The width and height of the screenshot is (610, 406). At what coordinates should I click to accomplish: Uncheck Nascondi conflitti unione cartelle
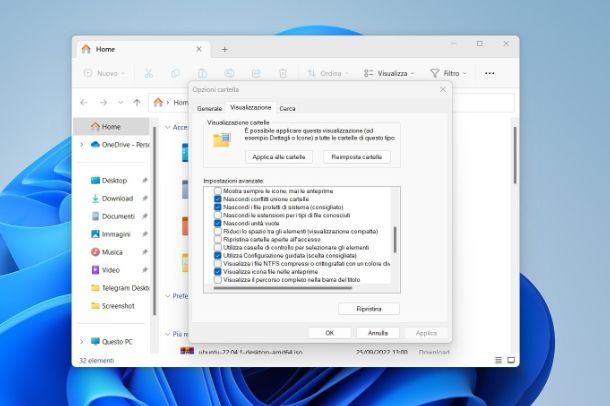tap(218, 199)
